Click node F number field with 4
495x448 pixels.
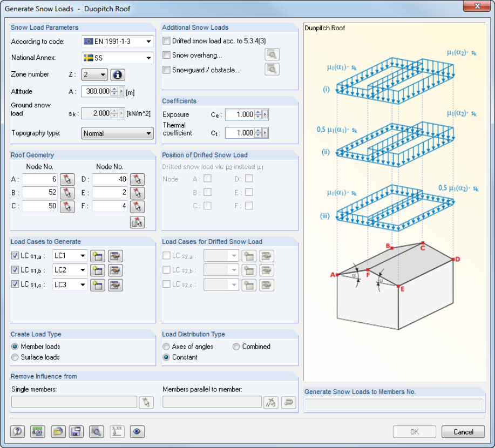coord(110,206)
